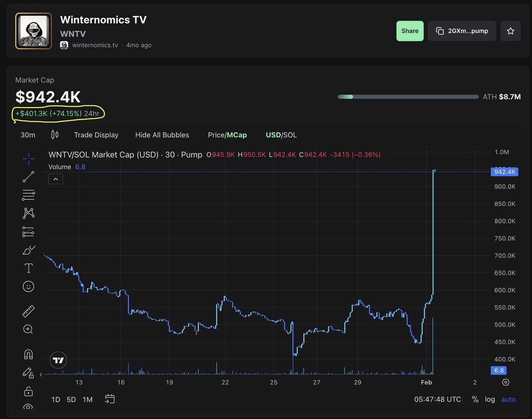Click the 4mo ago timestamp
The image size is (532, 419).
[139, 45]
